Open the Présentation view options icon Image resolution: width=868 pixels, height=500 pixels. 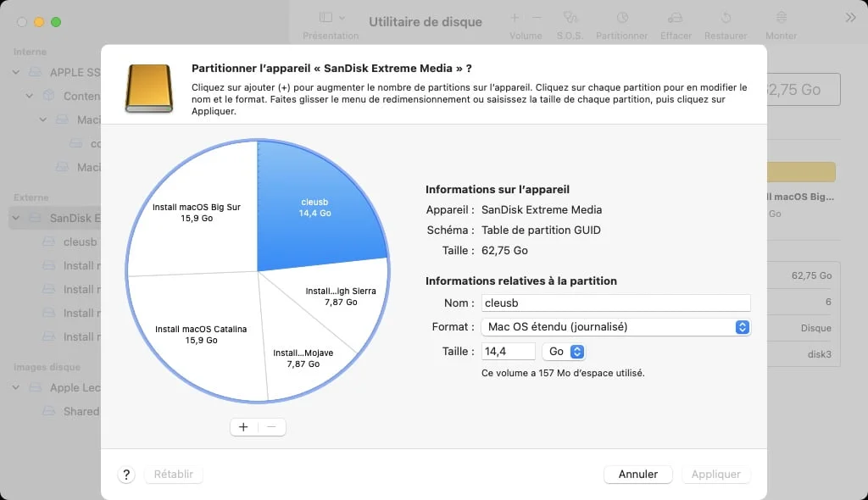325,19
